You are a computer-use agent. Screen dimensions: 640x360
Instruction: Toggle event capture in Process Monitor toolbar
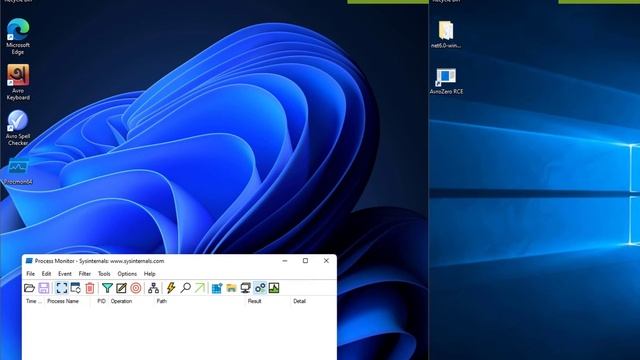(62, 288)
